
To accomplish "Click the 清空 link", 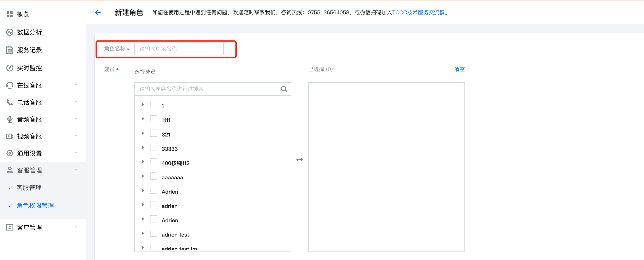I will pyautogui.click(x=459, y=69).
